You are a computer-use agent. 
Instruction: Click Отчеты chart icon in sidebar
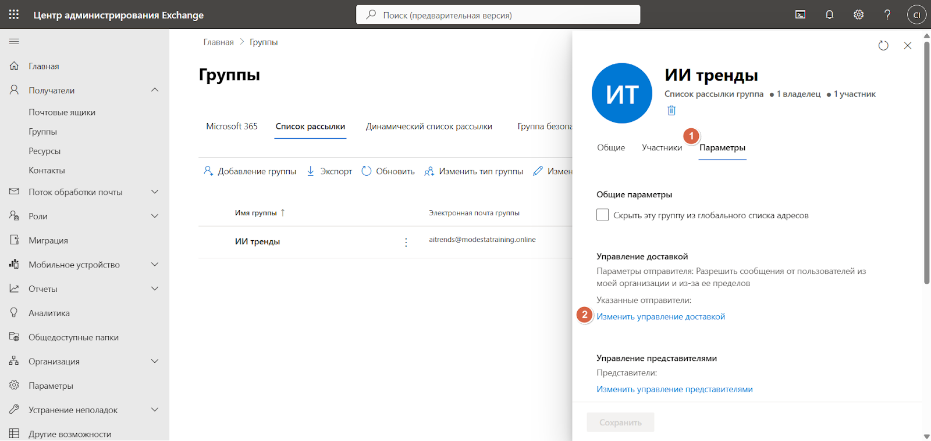(14, 289)
